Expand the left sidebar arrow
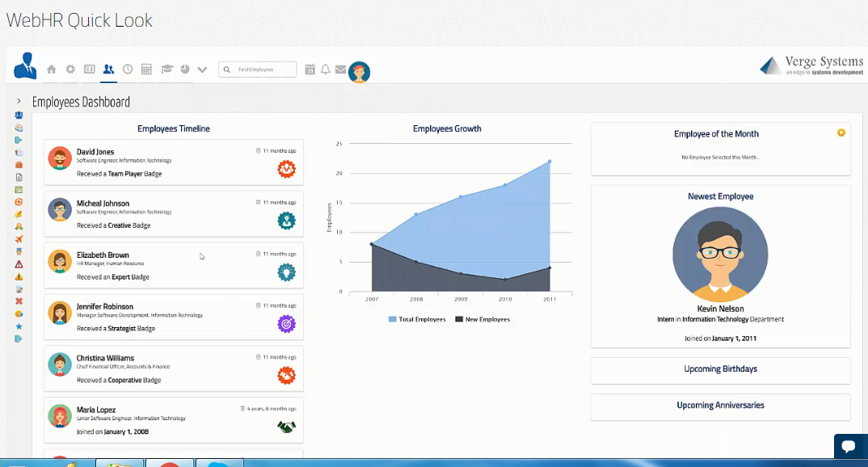The image size is (868, 467). point(19,101)
